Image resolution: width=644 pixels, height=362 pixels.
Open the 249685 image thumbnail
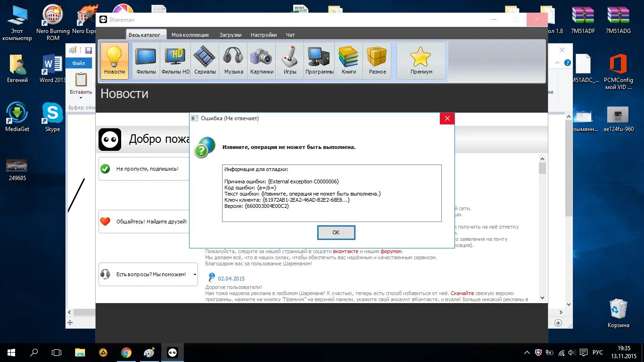tap(17, 170)
